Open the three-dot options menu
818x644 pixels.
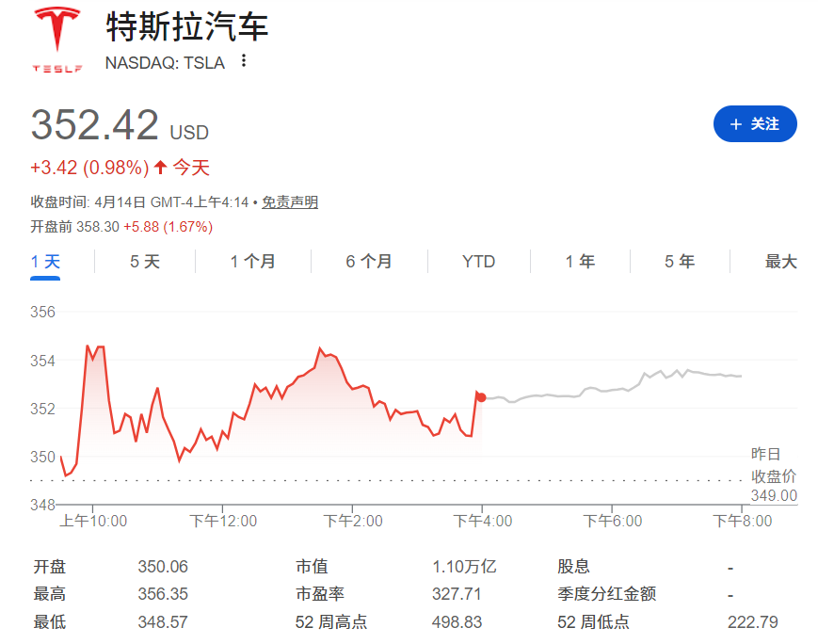[243, 60]
